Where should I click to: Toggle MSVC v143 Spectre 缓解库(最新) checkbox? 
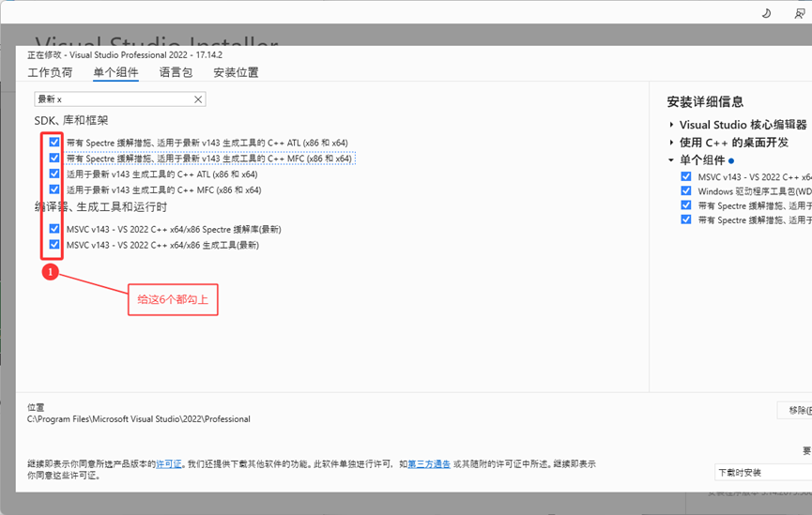(54, 228)
